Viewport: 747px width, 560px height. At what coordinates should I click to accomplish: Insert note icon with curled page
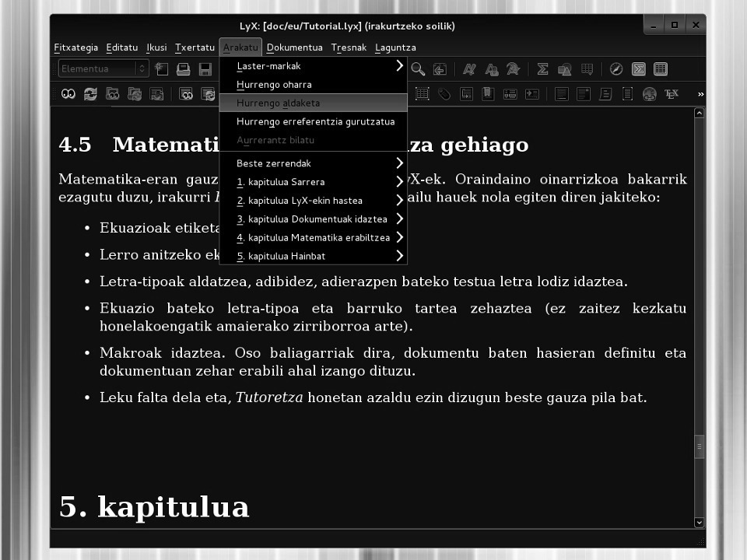[605, 94]
